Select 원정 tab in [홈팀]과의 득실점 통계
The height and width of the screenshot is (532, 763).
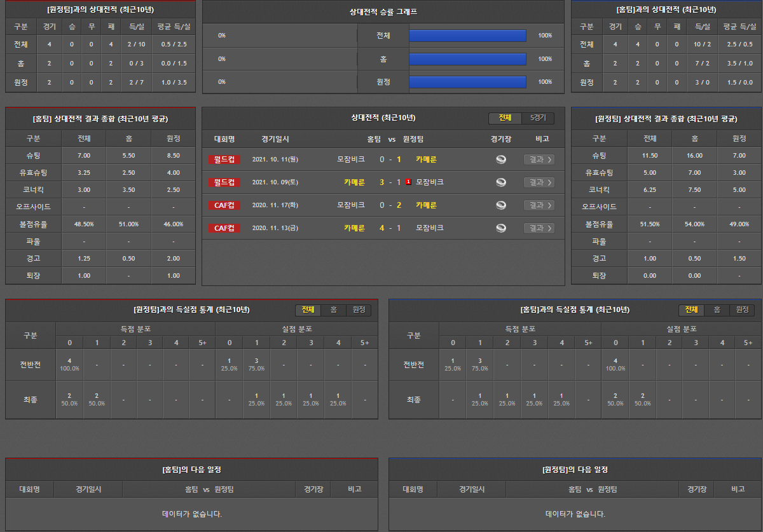pos(742,310)
